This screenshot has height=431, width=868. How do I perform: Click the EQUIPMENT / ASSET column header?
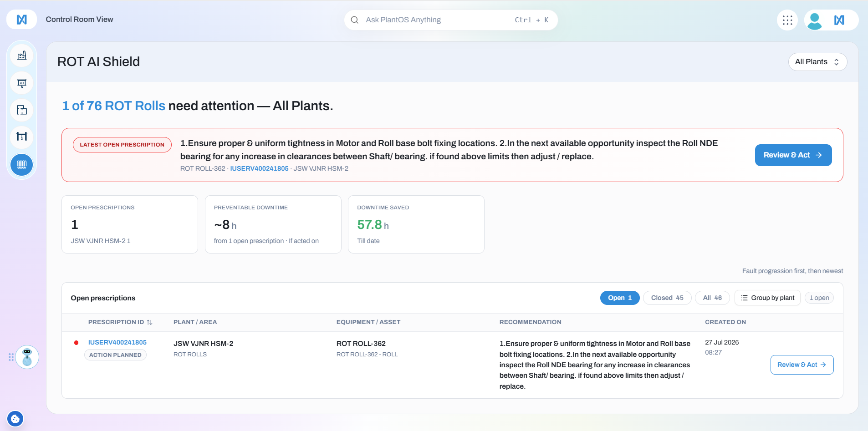368,322
